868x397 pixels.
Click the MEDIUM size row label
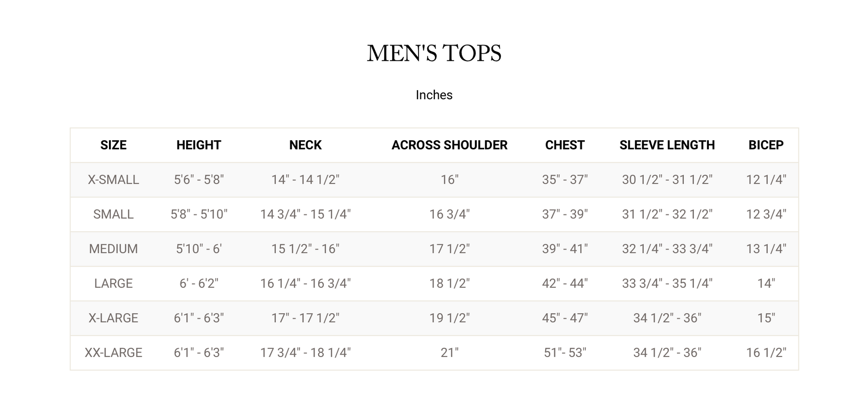pos(113,249)
